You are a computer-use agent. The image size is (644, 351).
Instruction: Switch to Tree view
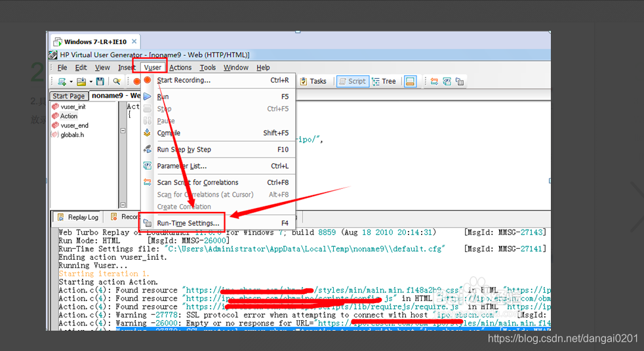384,81
